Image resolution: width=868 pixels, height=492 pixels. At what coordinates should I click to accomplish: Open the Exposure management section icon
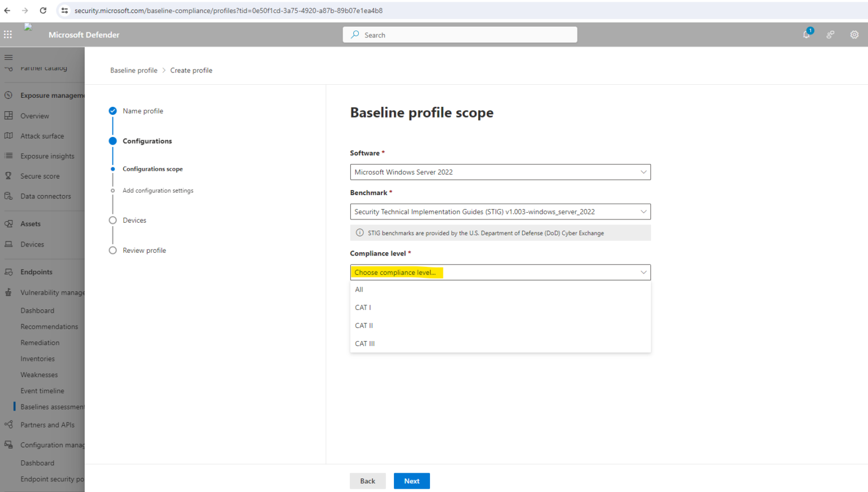[x=8, y=95]
